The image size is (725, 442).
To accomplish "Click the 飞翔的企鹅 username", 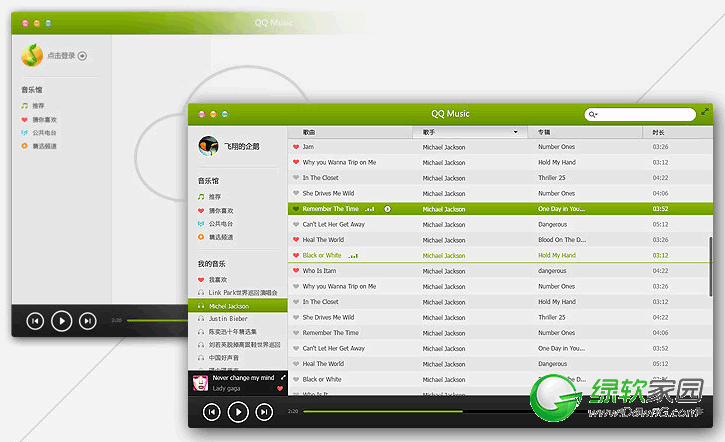I will (x=242, y=146).
